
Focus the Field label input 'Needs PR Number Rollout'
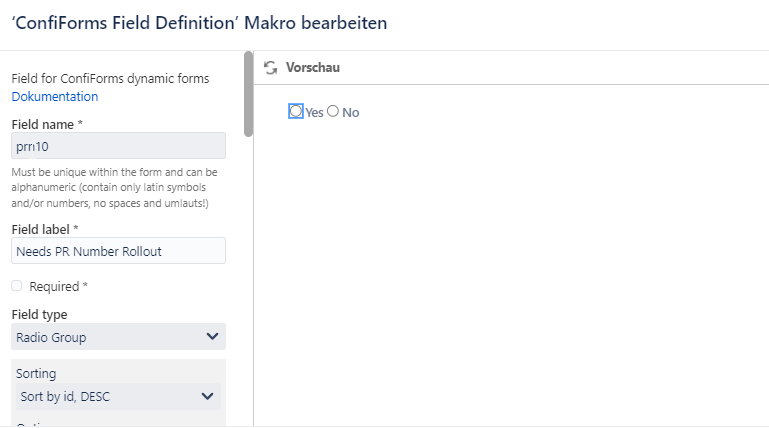tap(118, 251)
